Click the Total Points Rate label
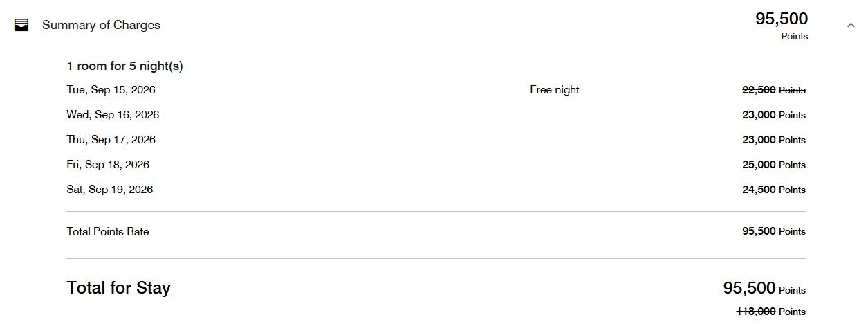 tap(108, 232)
